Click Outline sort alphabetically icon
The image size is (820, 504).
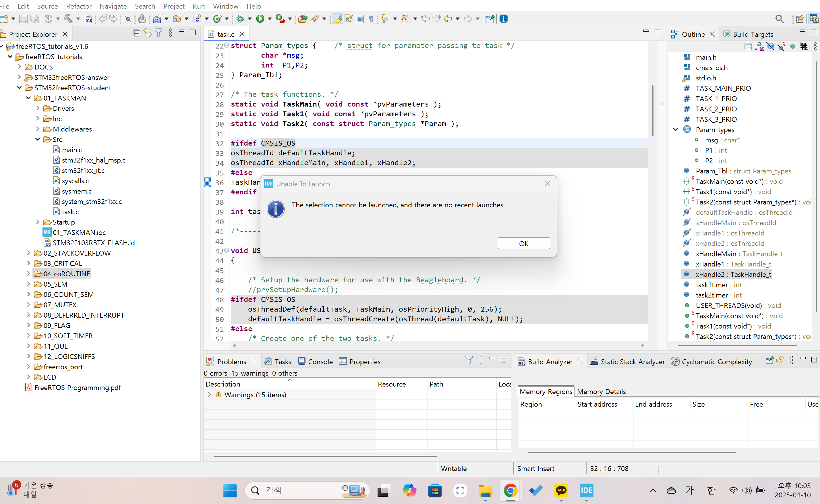(x=759, y=46)
